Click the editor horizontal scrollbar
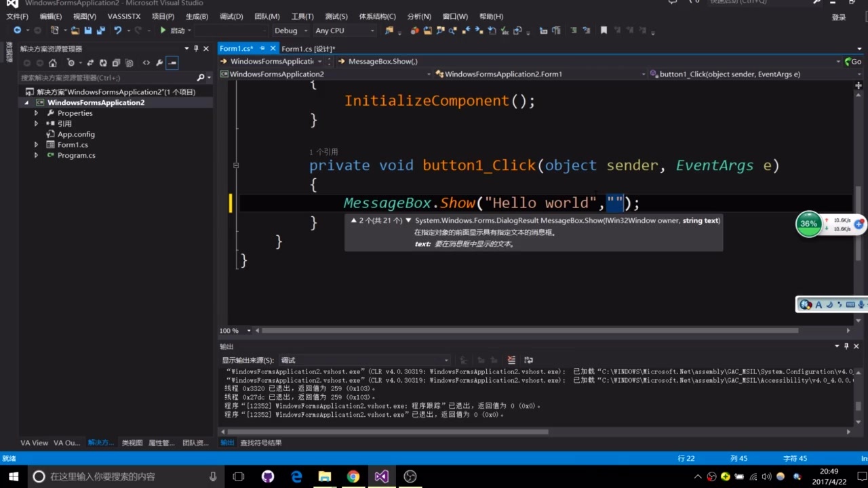 (529, 331)
